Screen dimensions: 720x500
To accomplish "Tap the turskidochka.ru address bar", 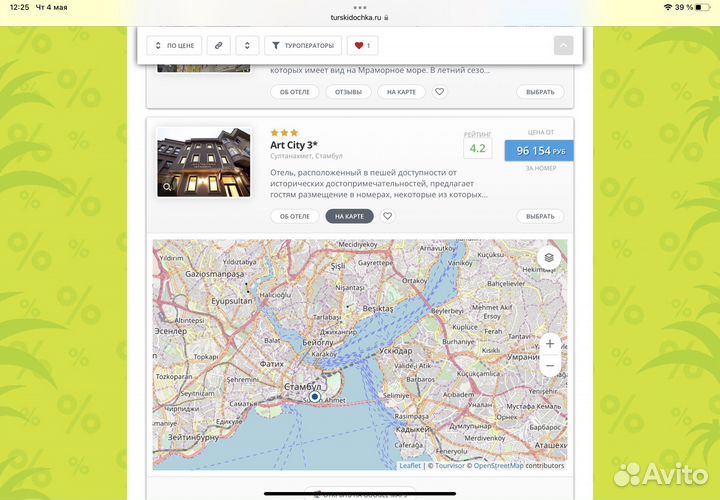I will coord(359,17).
